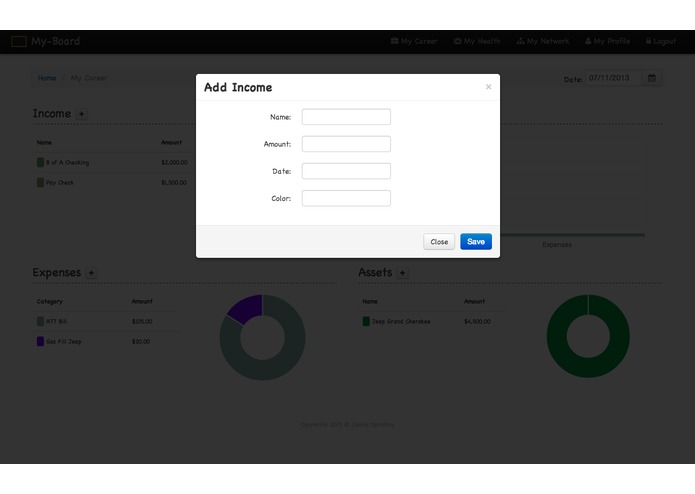Click the Date field in Add Income dialog
Screen dimensions: 695x494
tap(346, 171)
